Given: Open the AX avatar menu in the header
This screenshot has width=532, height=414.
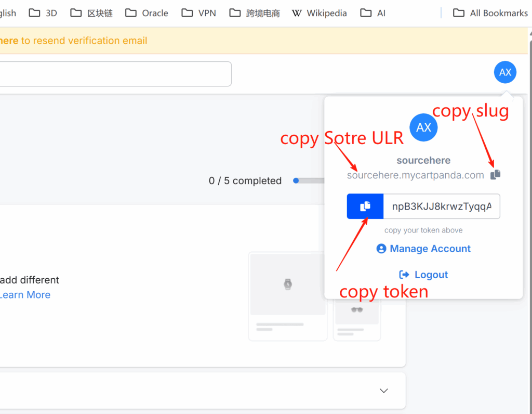Looking at the screenshot, I should pyautogui.click(x=505, y=72).
